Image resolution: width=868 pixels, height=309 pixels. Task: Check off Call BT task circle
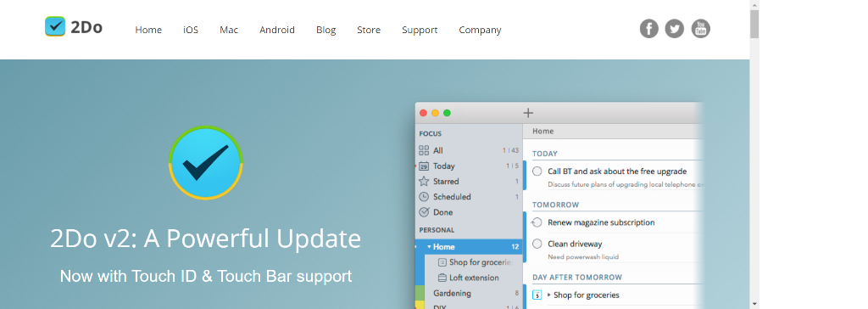click(537, 171)
